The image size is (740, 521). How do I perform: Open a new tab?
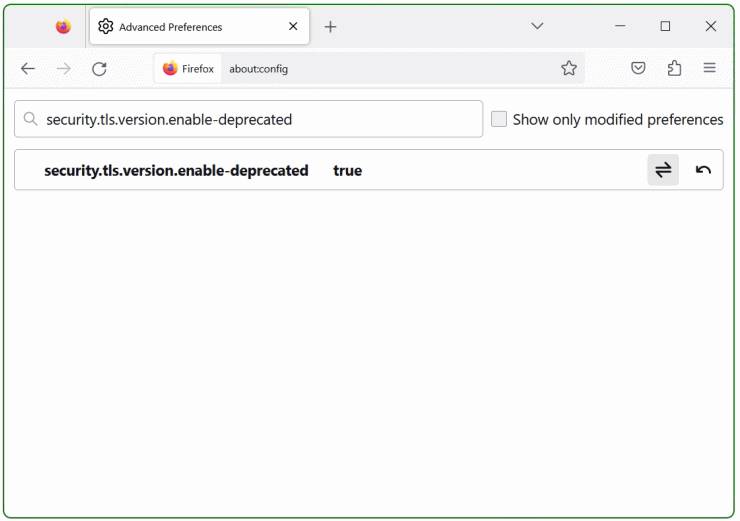point(330,27)
